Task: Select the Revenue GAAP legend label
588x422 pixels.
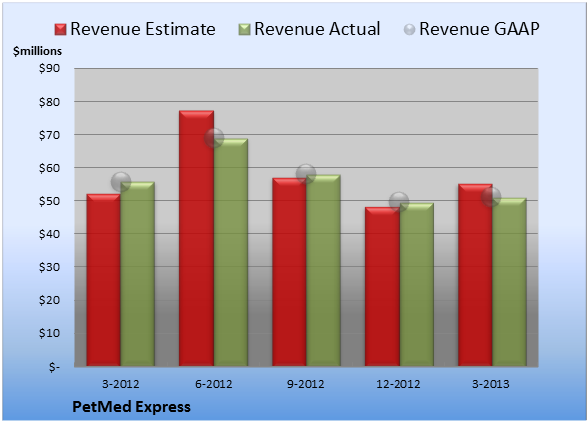Action: click(479, 29)
